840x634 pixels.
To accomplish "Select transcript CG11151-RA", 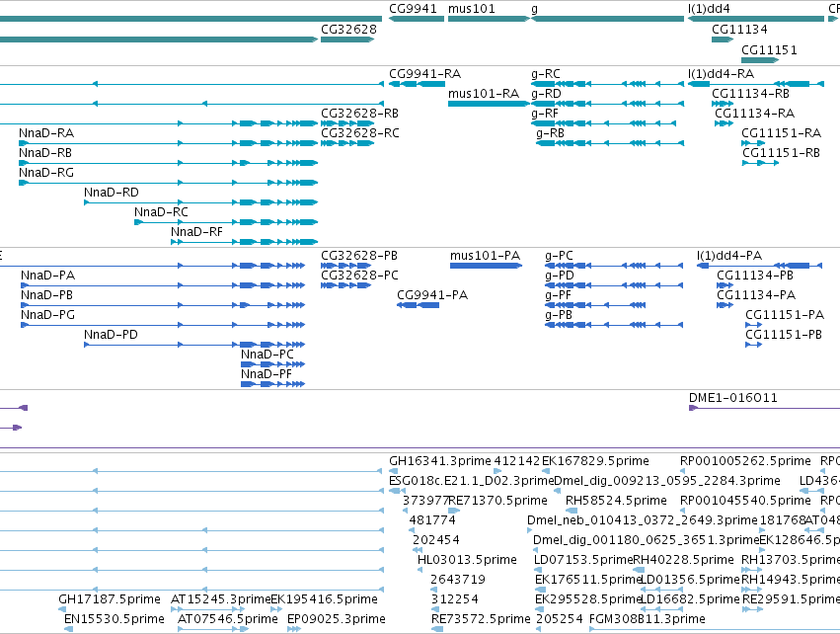I will [781, 133].
